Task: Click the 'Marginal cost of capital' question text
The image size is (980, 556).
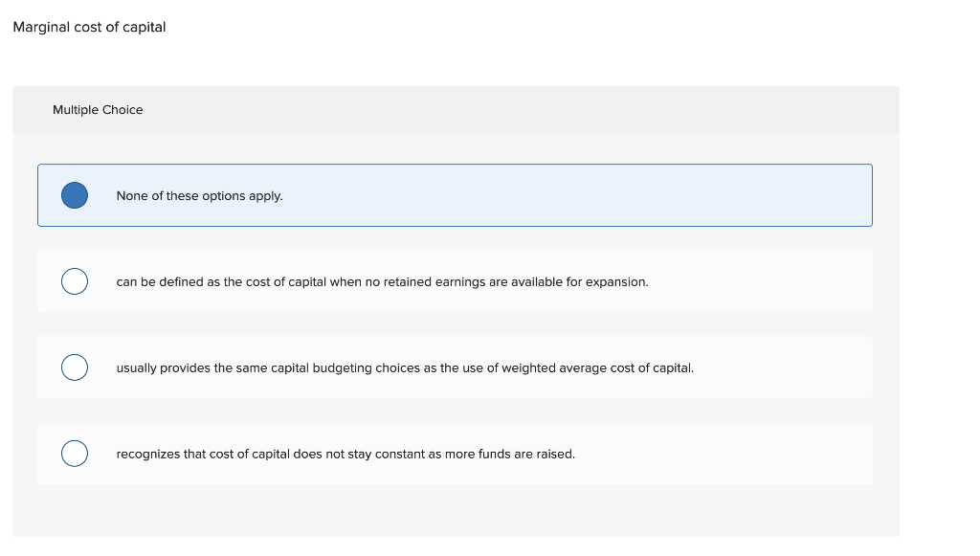Action: pos(89,28)
